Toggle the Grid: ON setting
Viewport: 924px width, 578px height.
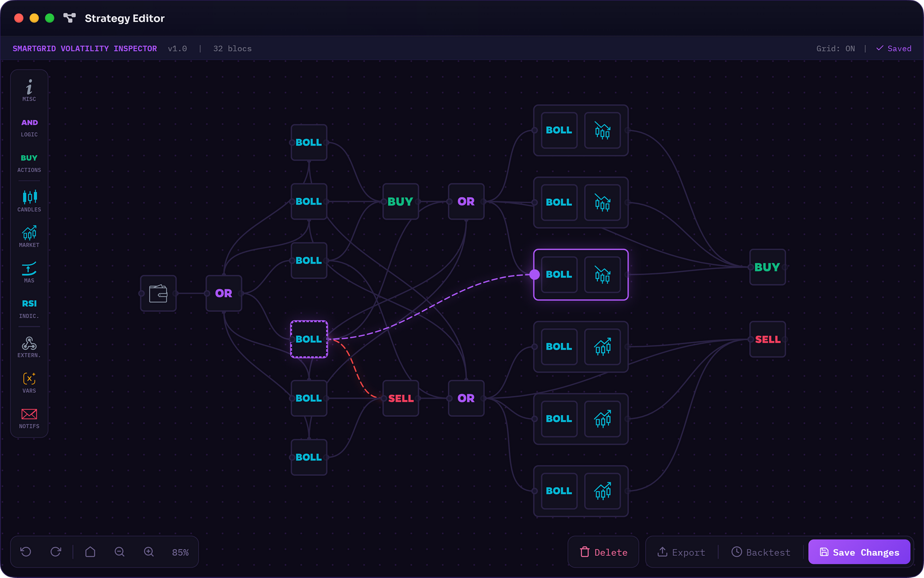pos(835,49)
